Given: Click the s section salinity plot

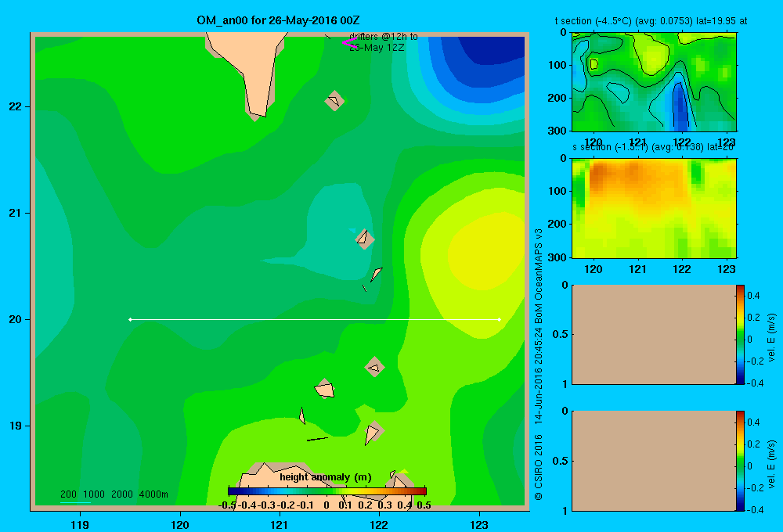Looking at the screenshot, I should [x=654, y=208].
